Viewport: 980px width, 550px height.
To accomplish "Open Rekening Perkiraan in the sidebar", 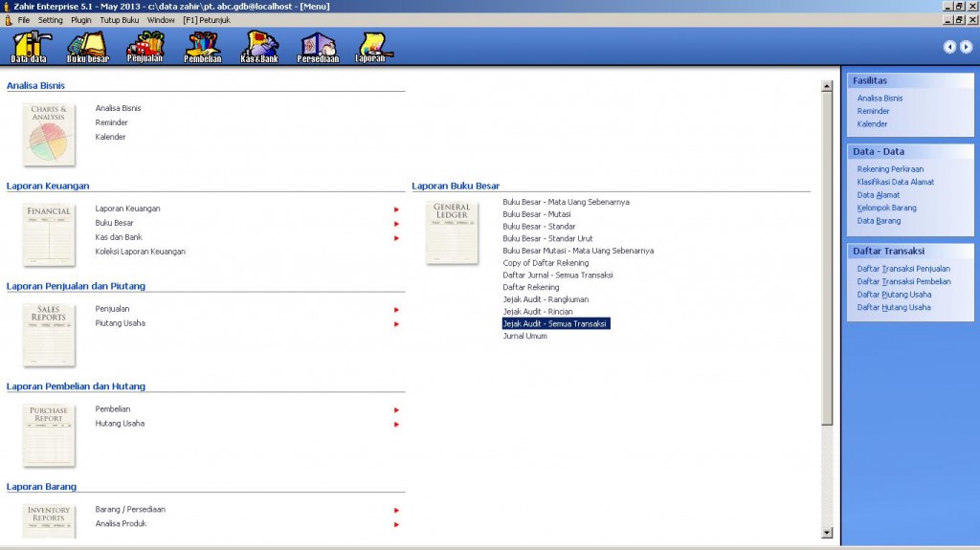I will click(890, 169).
